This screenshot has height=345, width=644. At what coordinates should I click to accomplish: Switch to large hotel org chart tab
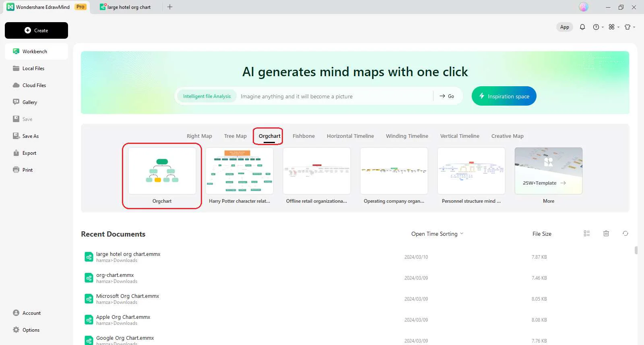(x=126, y=7)
